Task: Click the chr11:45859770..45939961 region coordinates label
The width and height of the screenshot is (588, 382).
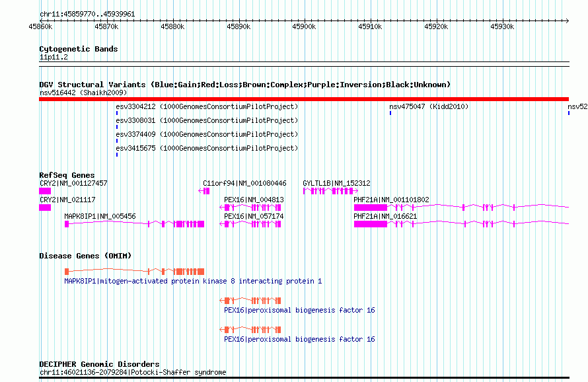Action: (87, 15)
